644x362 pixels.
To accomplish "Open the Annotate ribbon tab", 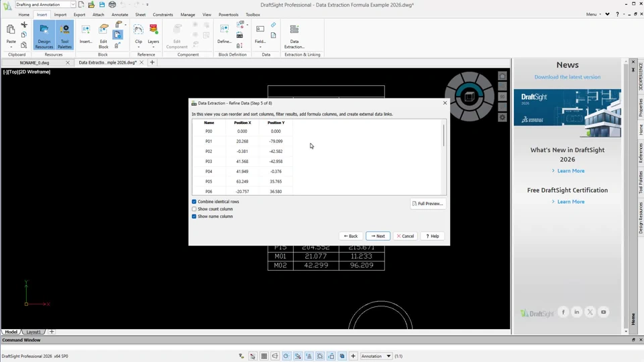I will pyautogui.click(x=120, y=14).
